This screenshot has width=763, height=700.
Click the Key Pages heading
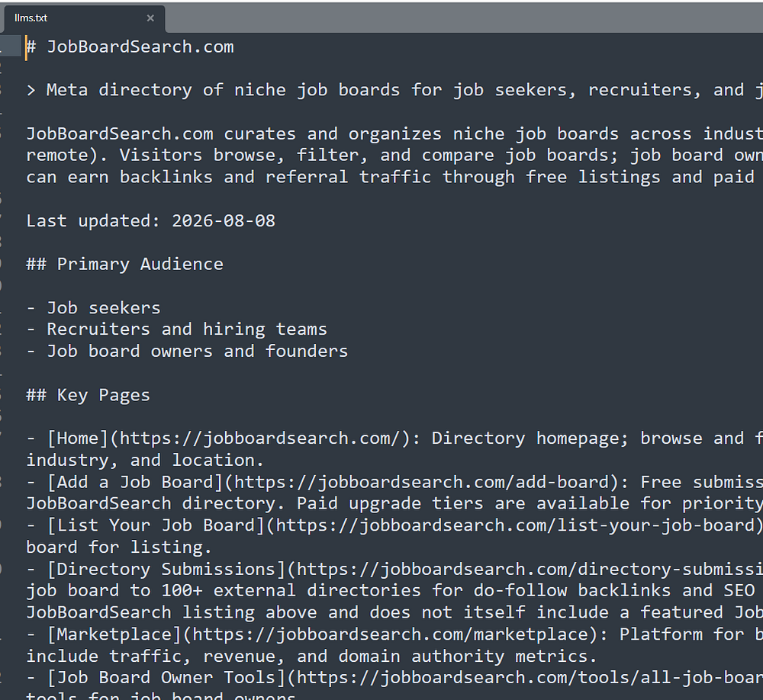tap(88, 395)
